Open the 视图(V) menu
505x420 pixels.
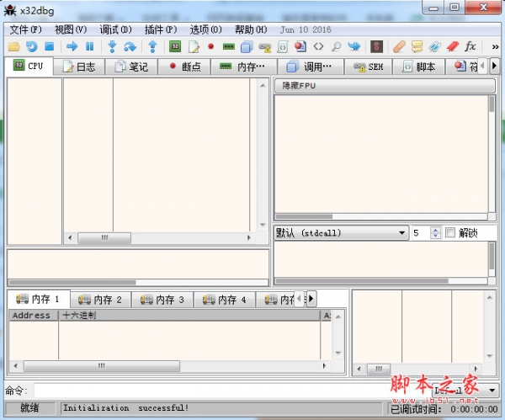tap(71, 29)
